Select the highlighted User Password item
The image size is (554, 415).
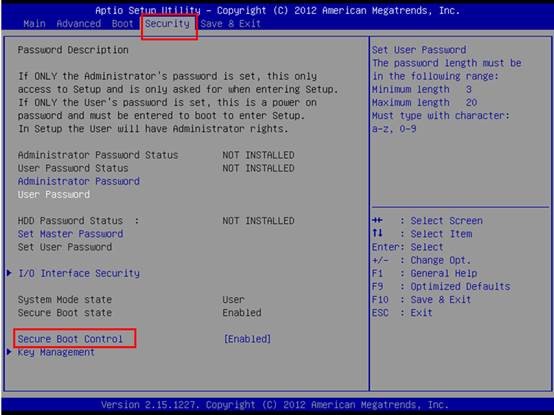54,194
